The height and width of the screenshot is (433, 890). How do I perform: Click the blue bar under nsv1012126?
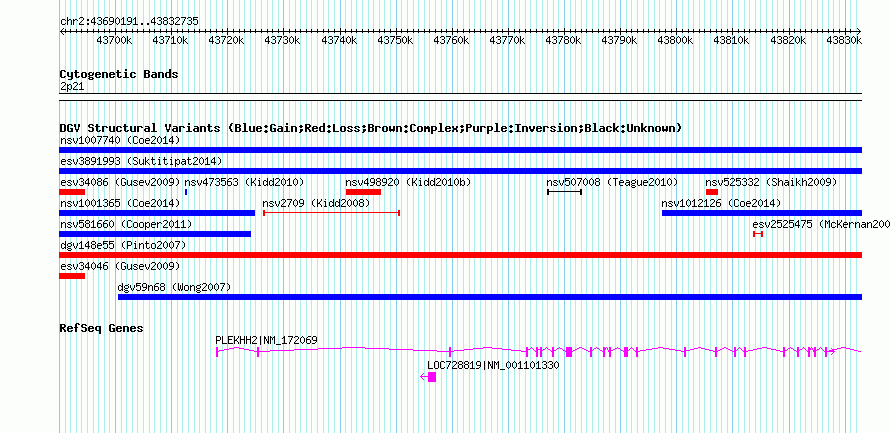(x=762, y=213)
